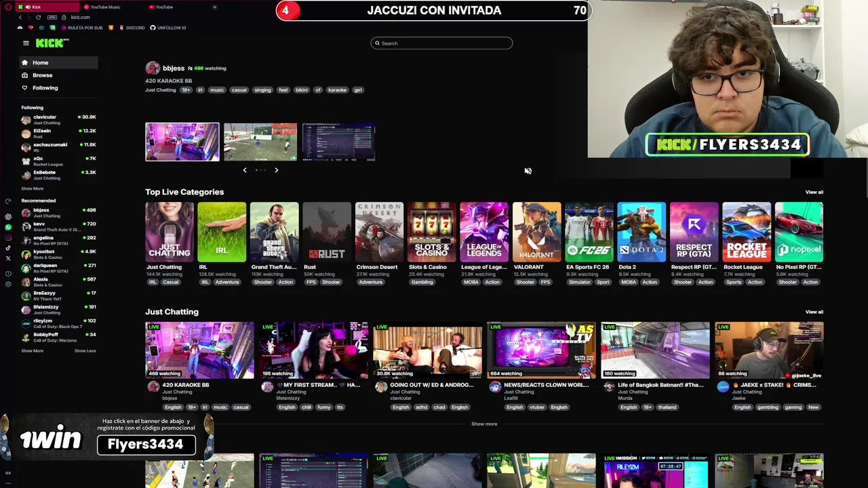
Task: Toggle the VPN badge in address bar
Action: [52, 17]
